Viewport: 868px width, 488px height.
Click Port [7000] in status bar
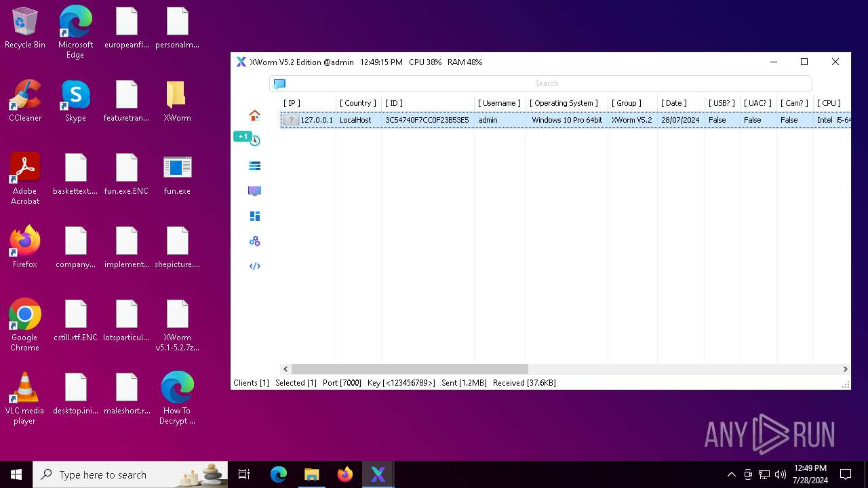click(x=342, y=383)
